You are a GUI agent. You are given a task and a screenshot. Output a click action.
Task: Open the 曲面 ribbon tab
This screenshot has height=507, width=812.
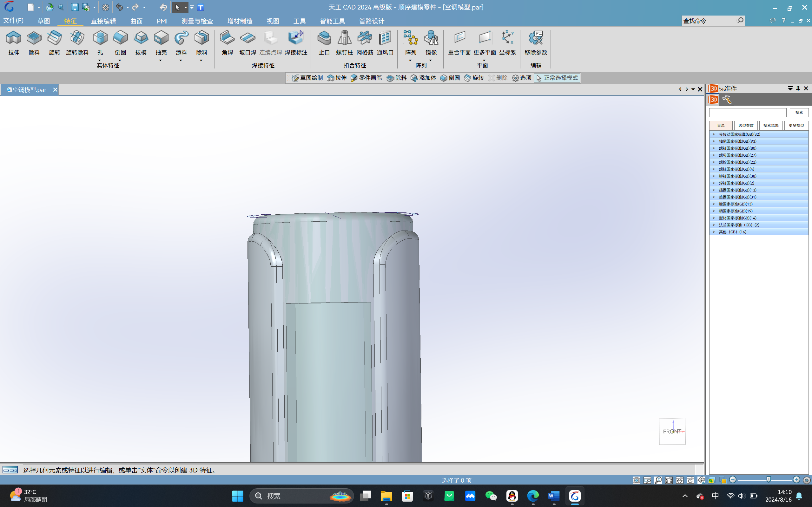tap(136, 21)
